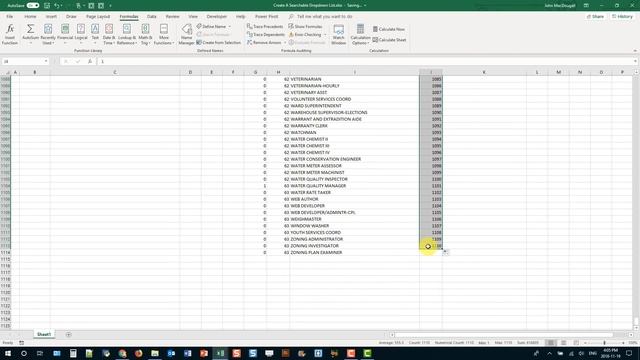Open Text functions dropdown
The width and height of the screenshot is (640, 360).
pos(95,34)
